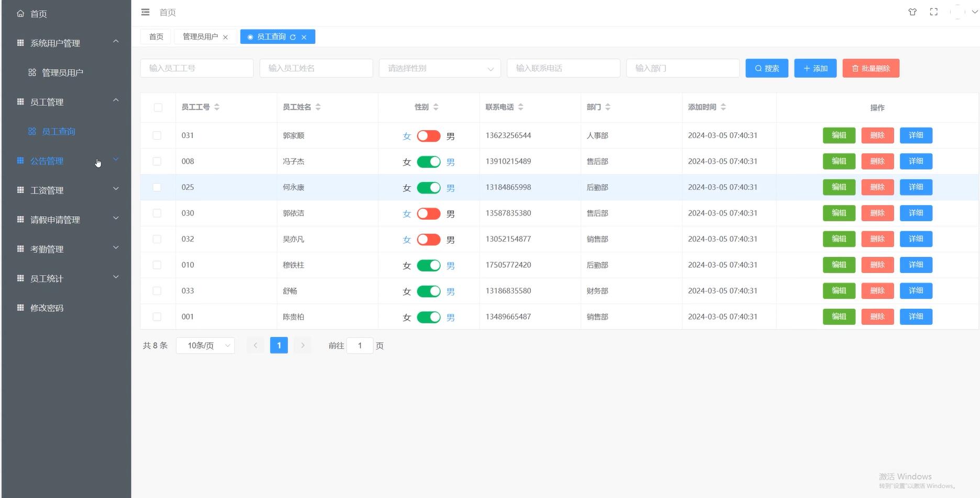Open 修改密码 via its sidebar icon
The width and height of the screenshot is (980, 498).
pos(20,308)
